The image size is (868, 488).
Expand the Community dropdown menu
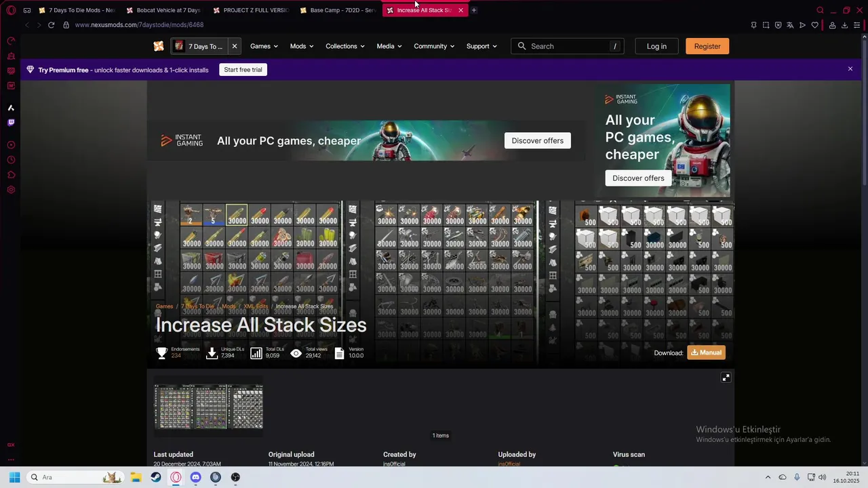click(435, 46)
